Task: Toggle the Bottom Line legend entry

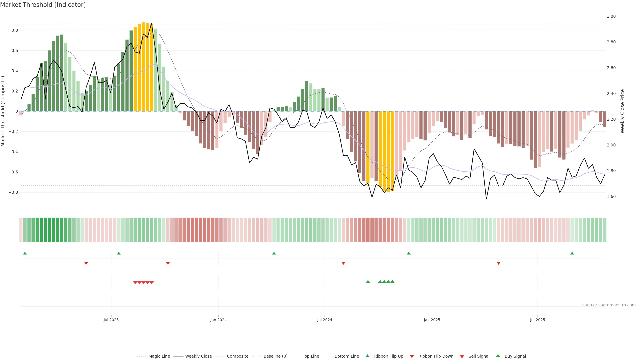Action: coord(346,356)
